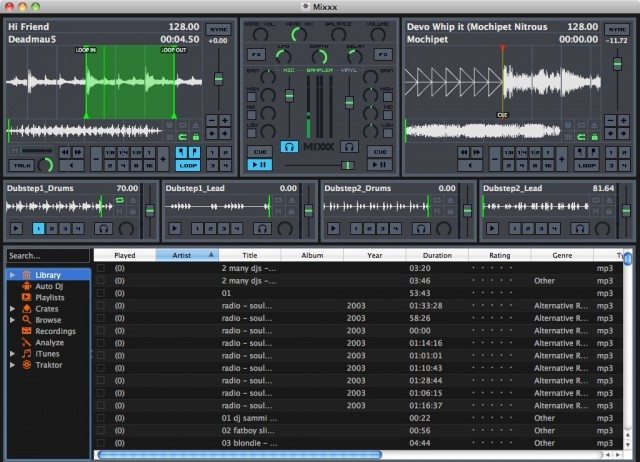The image size is (640, 462).
Task: Check played box for 01 dj sammi row
Action: point(101,418)
